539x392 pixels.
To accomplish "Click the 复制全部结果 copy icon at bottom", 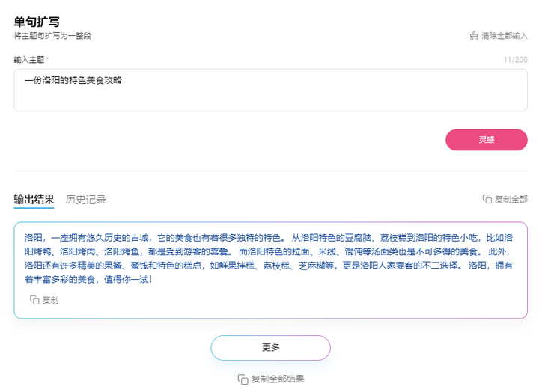I will [x=243, y=379].
